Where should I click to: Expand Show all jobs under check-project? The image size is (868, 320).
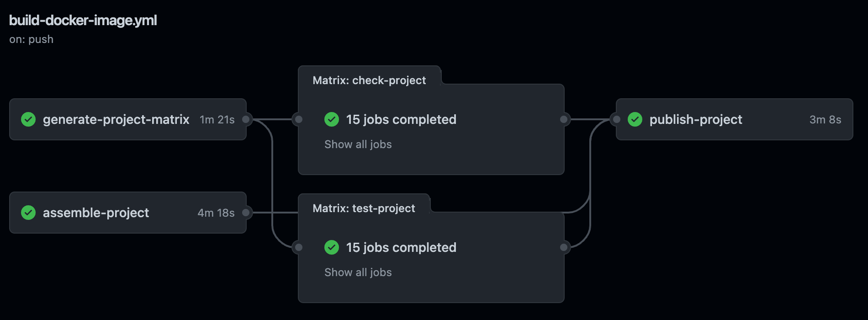pyautogui.click(x=358, y=144)
